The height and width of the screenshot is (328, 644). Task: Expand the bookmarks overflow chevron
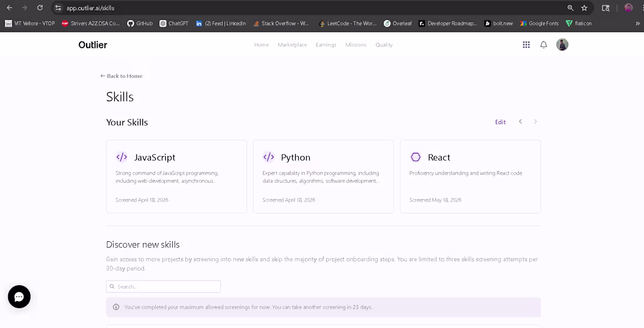(x=638, y=23)
